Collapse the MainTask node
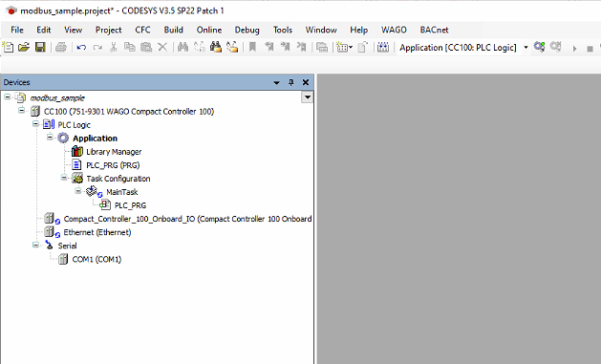Image resolution: width=601 pixels, height=364 pixels. 78,191
